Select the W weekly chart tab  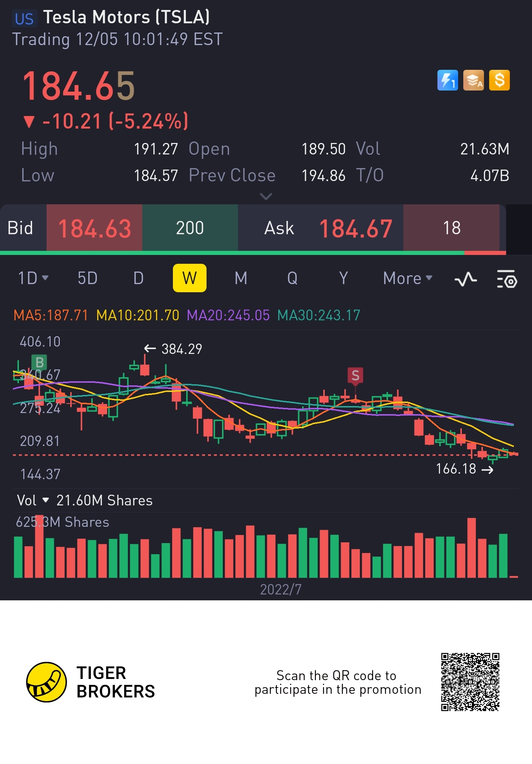coord(190,278)
